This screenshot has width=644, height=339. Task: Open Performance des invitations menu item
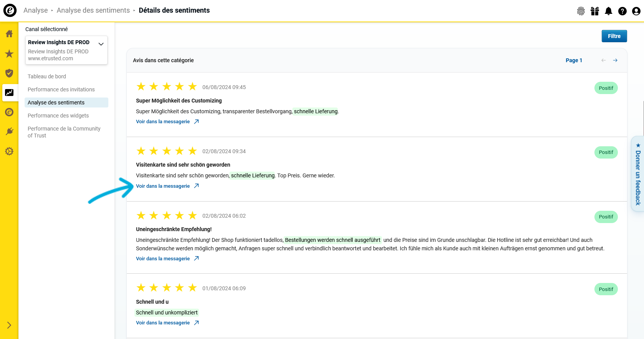point(61,89)
